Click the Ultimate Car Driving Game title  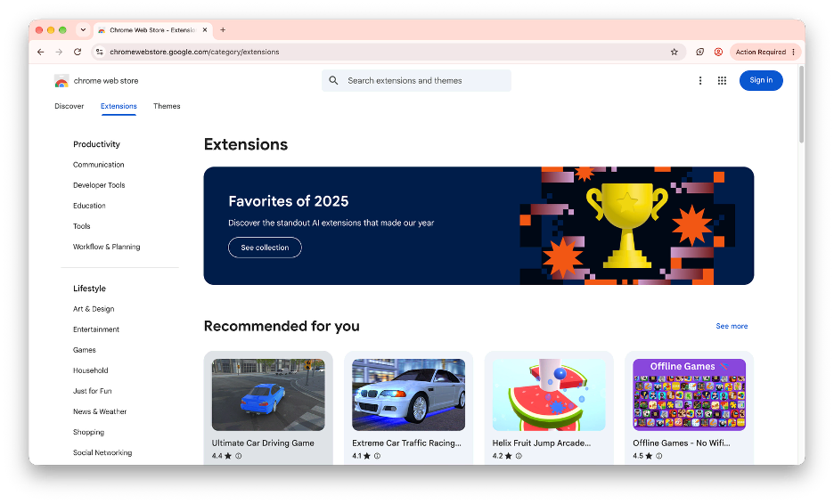click(263, 443)
